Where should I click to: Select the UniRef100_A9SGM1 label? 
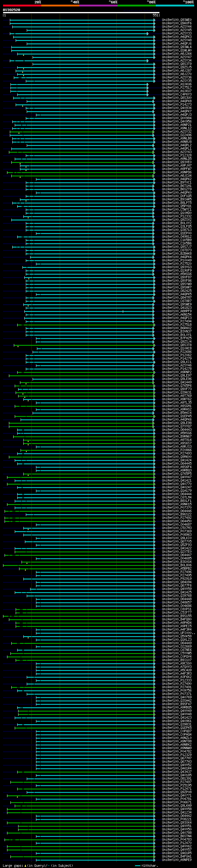coord(177,406)
